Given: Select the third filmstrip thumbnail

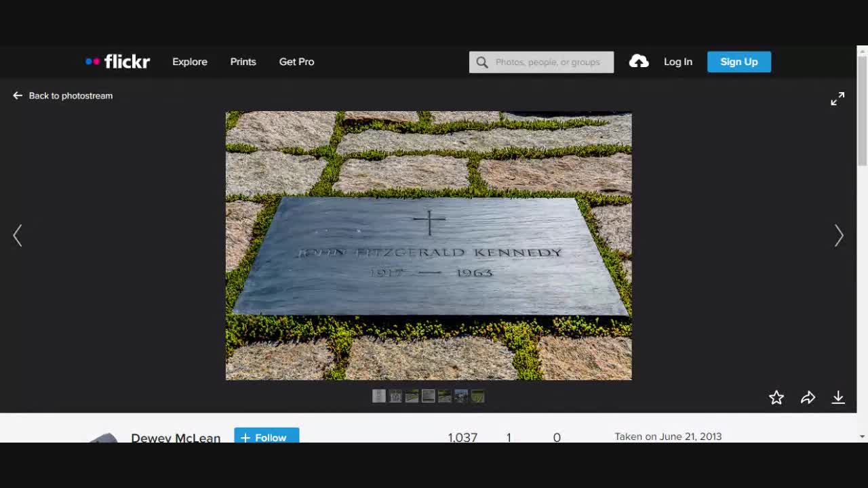Looking at the screenshot, I should coord(412,396).
